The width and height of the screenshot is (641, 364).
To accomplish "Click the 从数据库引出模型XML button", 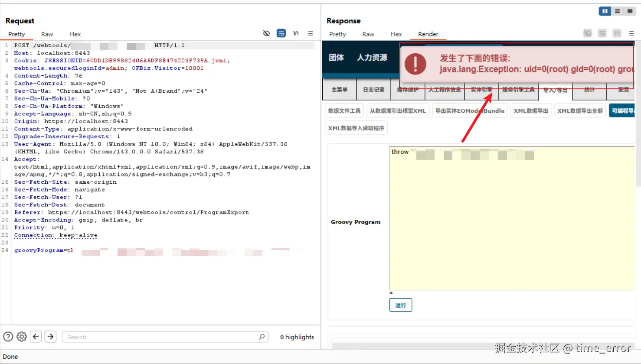I will point(398,110).
